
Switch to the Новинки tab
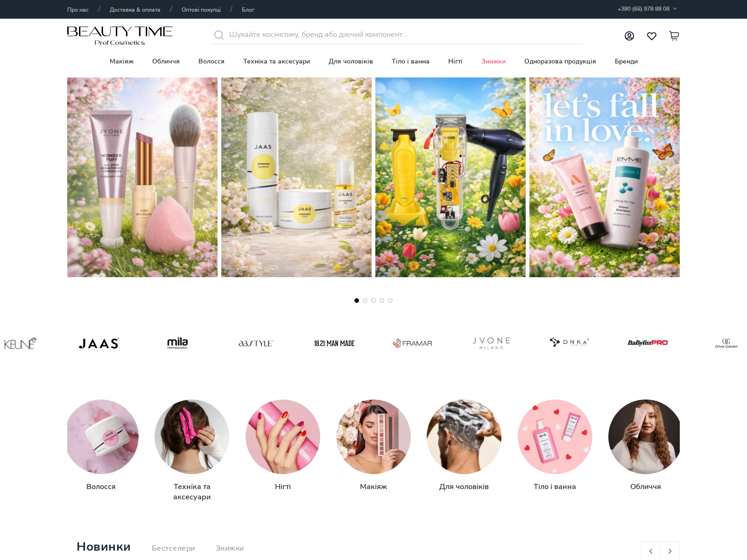tap(104, 547)
